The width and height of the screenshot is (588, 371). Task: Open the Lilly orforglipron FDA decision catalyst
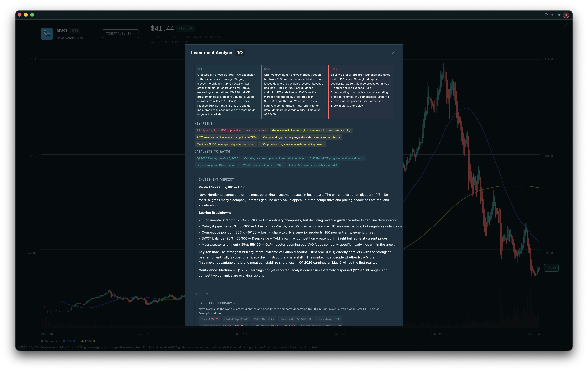pyautogui.click(x=215, y=165)
